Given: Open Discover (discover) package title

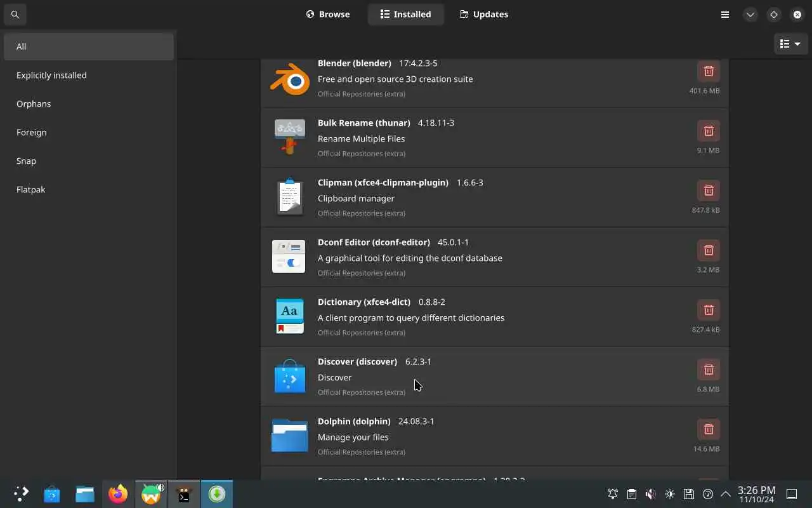Looking at the screenshot, I should pos(357,361).
